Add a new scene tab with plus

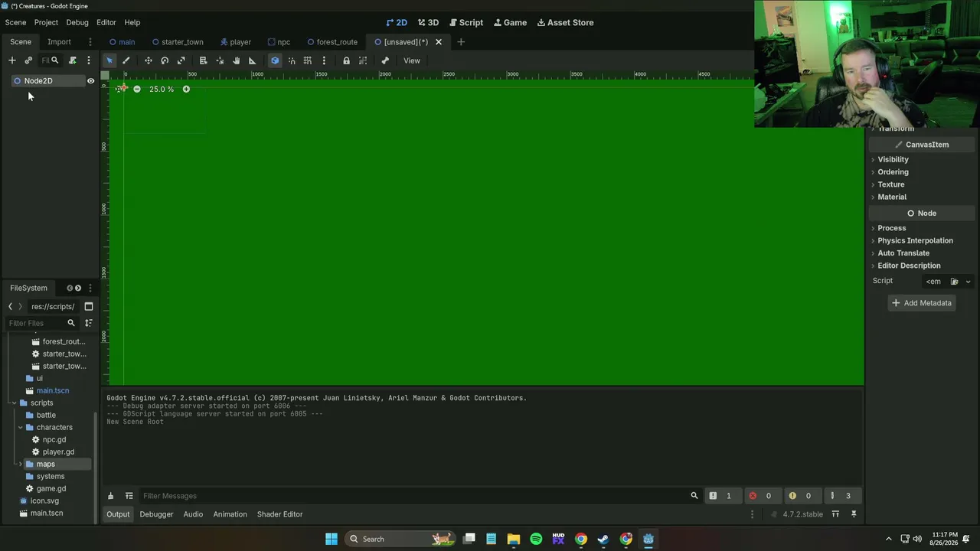click(x=461, y=42)
